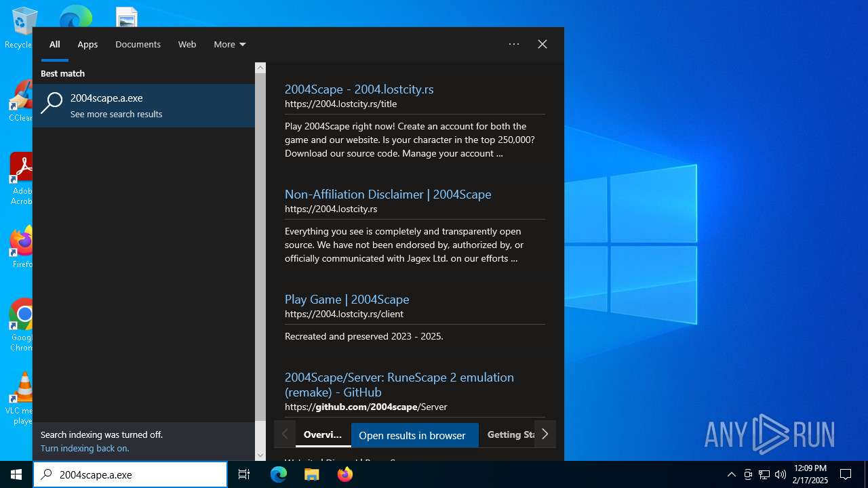Show hidden system tray icons
The image size is (868, 488).
(x=731, y=474)
